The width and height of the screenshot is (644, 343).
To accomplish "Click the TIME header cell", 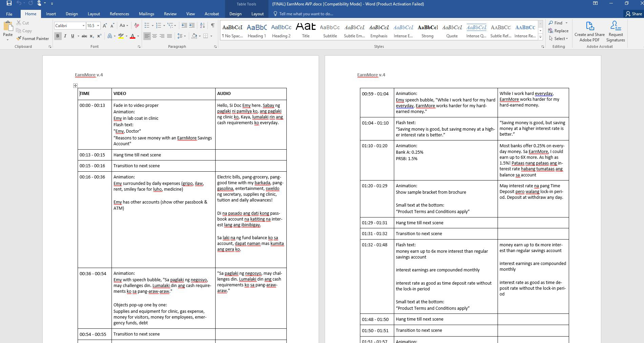I will [95, 94].
